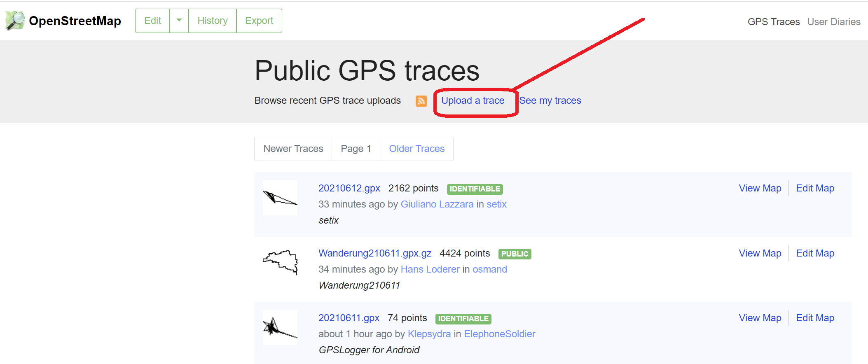Screen dimensions: 868x364
Task: Open user Giuliano Lazzara's profile
Action: point(437,204)
